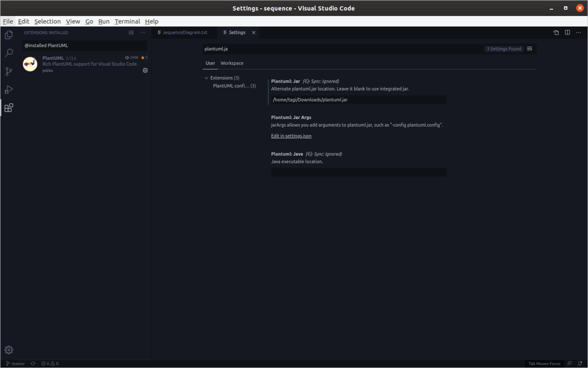
Task: Maximize the Visual Studio Code window
Action: click(x=565, y=8)
